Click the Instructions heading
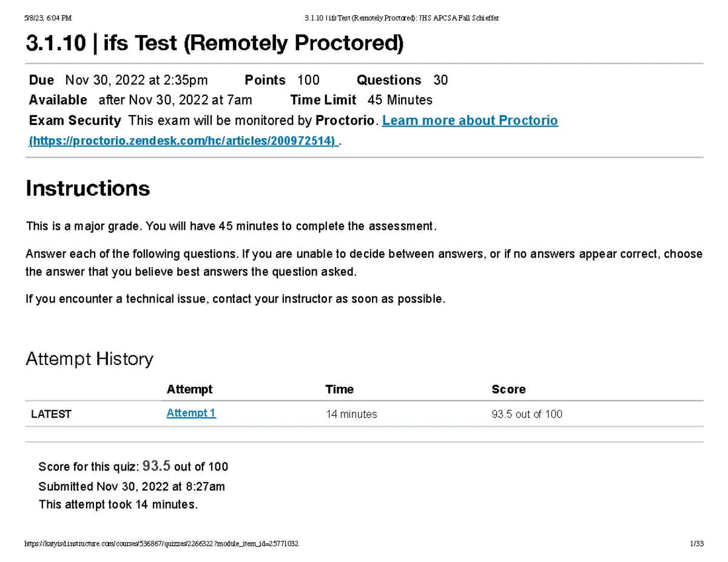Image resolution: width=728 pixels, height=562 pixels. coord(88,189)
